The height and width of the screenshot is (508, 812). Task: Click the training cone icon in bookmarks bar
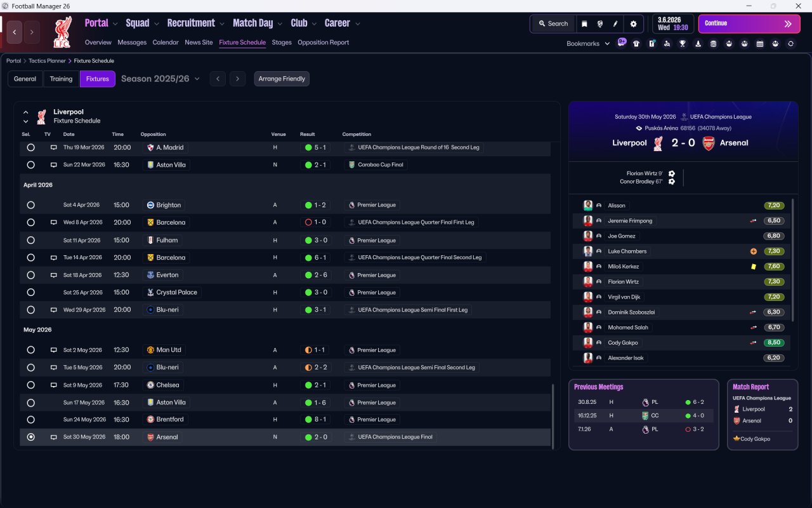698,44
